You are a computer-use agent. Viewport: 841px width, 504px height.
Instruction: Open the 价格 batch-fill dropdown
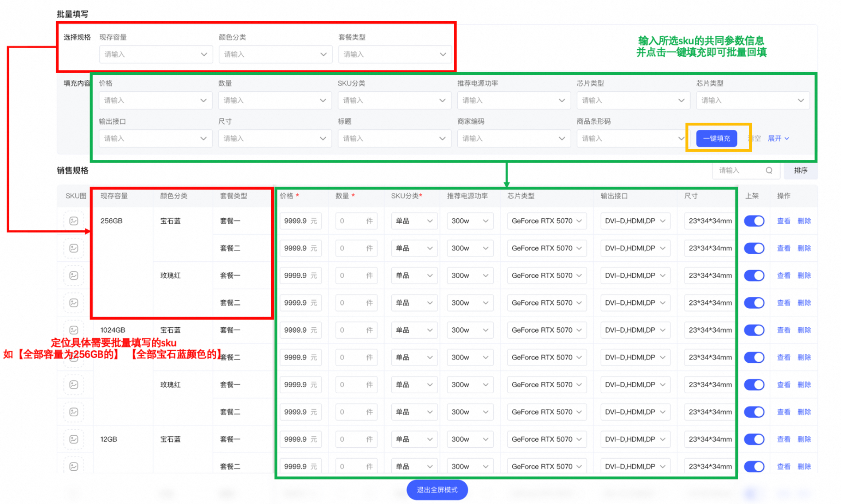pyautogui.click(x=156, y=101)
